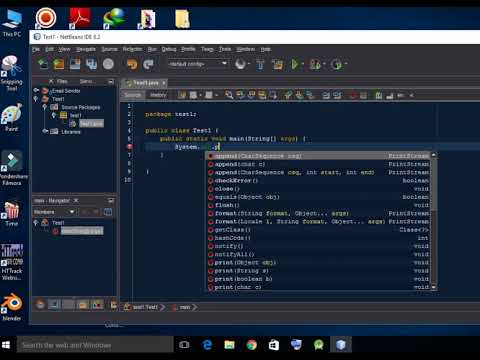Open the File menu
Screen dimensions: 480x360
point(36,49)
